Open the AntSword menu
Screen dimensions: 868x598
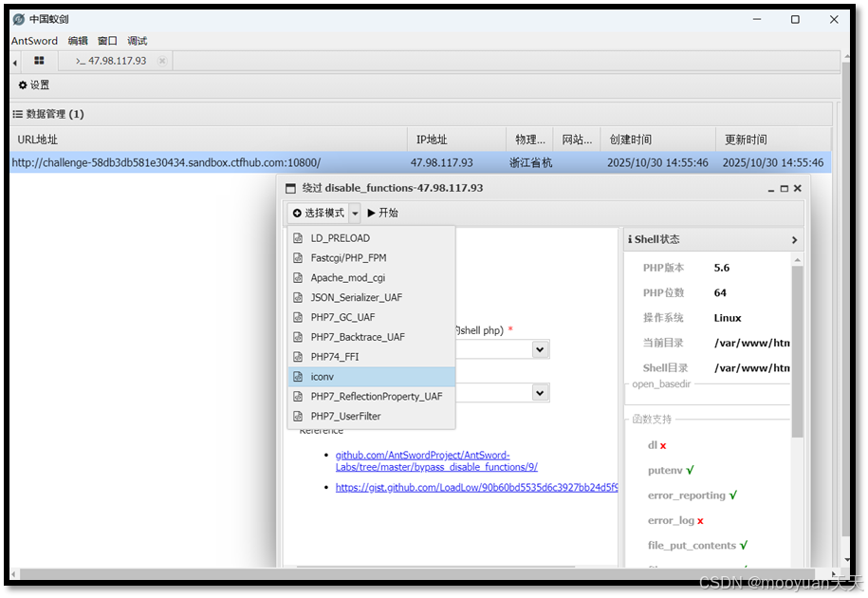coord(34,41)
